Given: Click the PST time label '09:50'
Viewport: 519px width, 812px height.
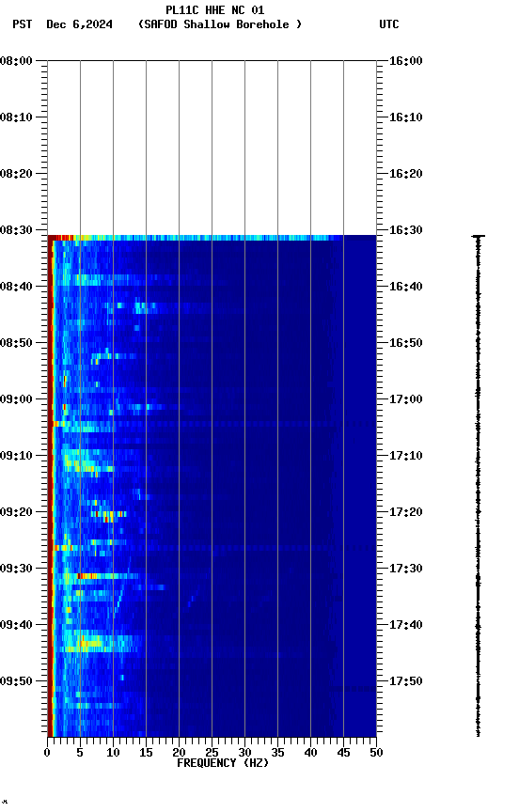Looking at the screenshot, I should (x=16, y=681).
